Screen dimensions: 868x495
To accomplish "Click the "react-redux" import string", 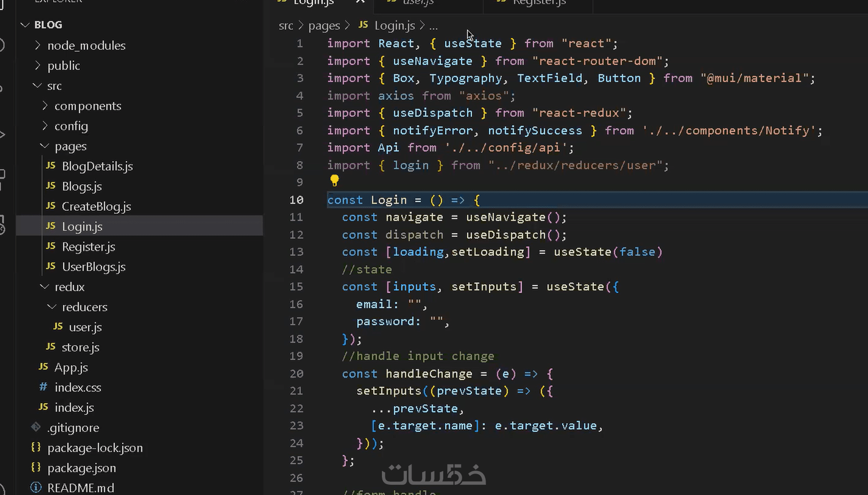I will tap(579, 113).
